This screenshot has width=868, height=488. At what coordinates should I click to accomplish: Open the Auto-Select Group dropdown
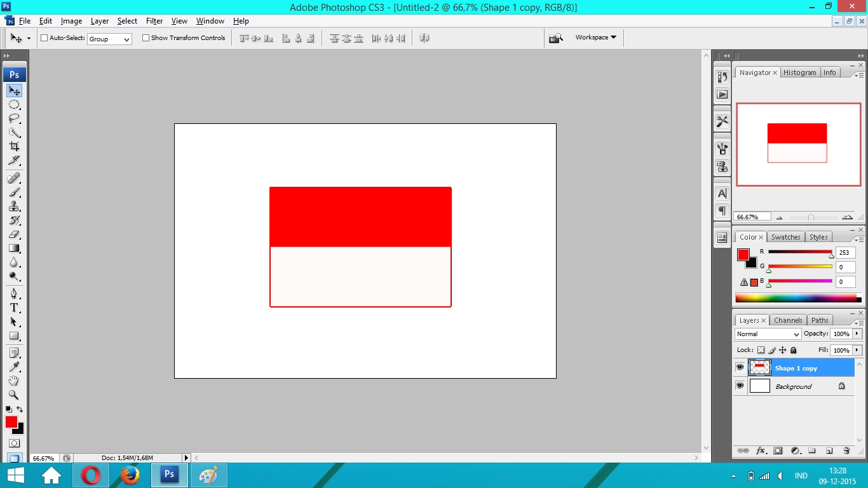pyautogui.click(x=109, y=39)
